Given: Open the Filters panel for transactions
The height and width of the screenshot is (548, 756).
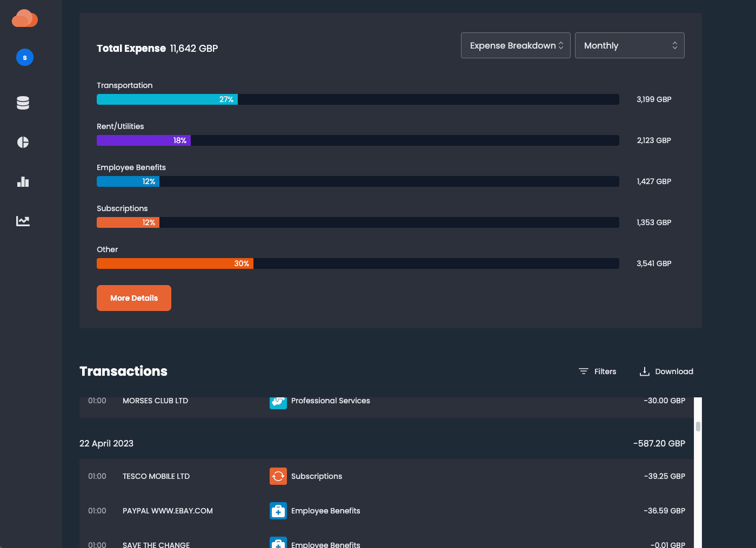Looking at the screenshot, I should point(597,371).
